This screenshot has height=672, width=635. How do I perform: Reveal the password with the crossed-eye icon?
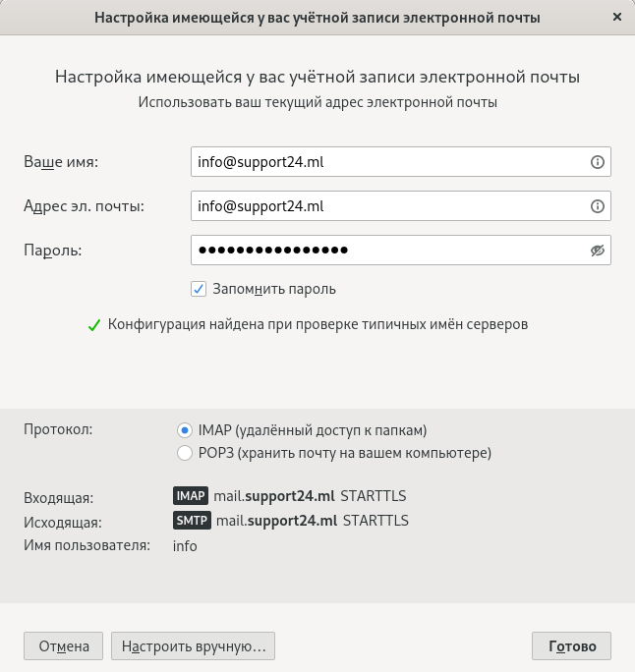(598, 251)
